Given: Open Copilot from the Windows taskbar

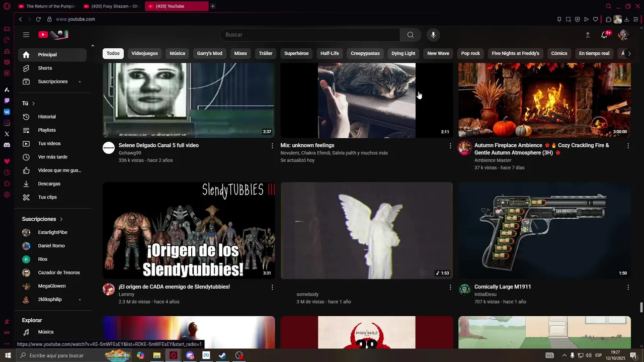Looking at the screenshot, I should click(140, 355).
